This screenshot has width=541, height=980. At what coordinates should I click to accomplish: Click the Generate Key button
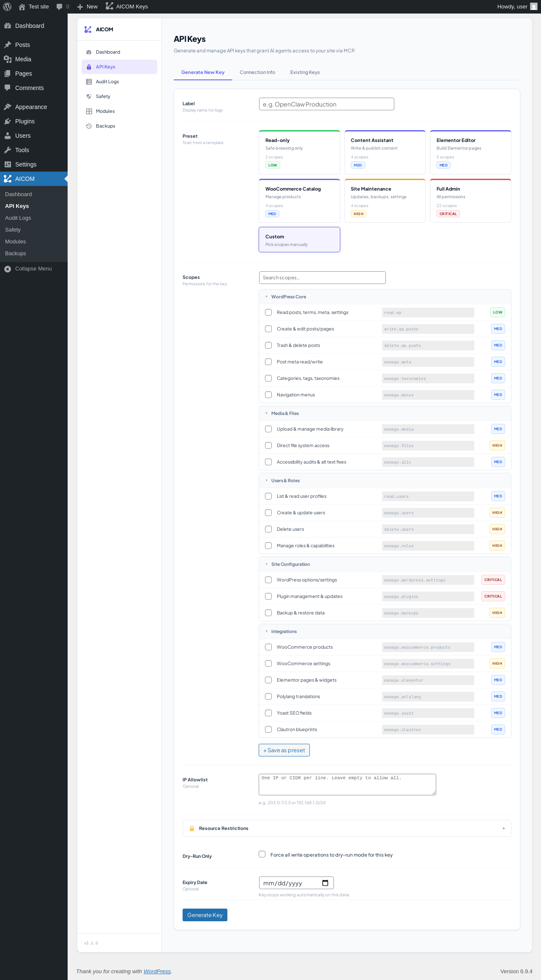[x=205, y=915]
